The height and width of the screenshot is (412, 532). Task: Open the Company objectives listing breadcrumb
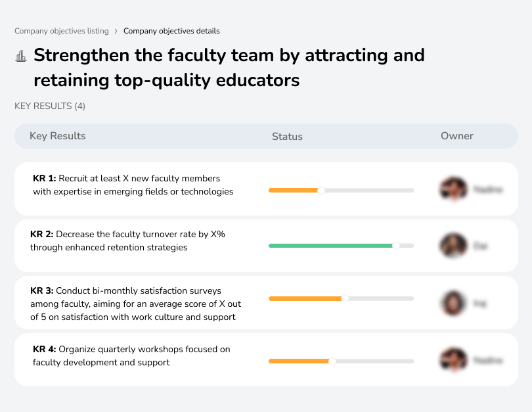pos(60,31)
